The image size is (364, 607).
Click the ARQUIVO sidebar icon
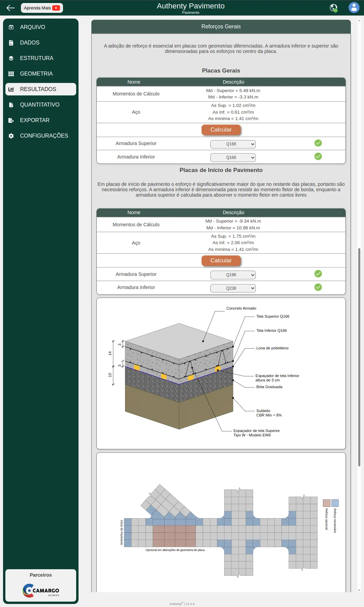(11, 27)
